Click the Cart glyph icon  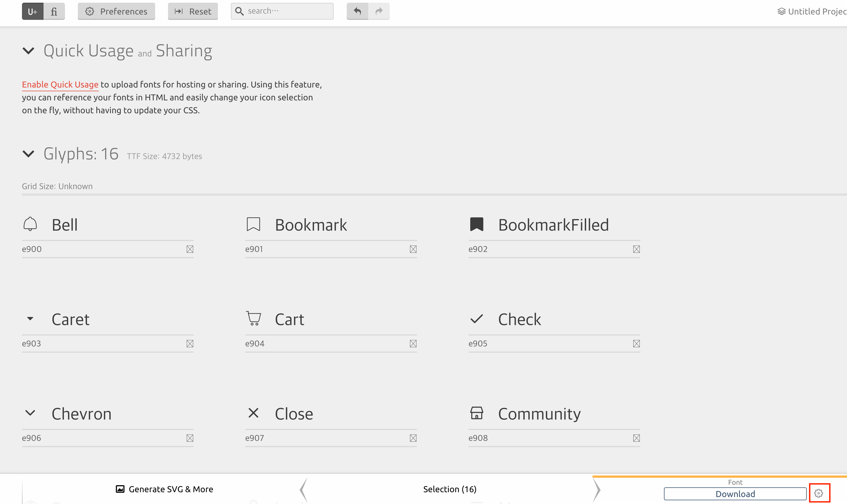(254, 319)
